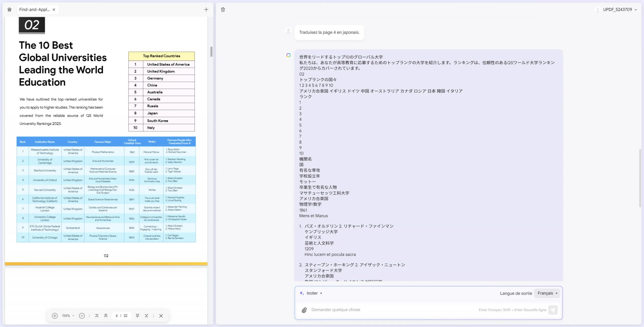Close the Find-and-Appl... tab
Screen dimensions: 644x327
tap(54, 10)
